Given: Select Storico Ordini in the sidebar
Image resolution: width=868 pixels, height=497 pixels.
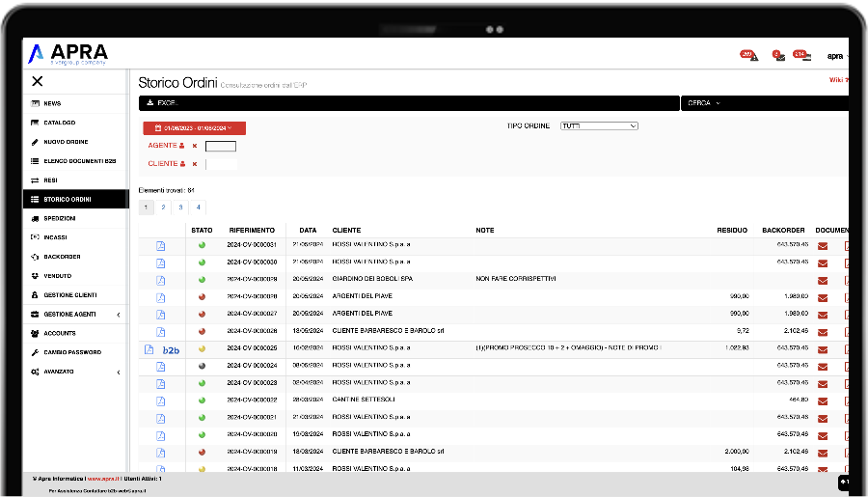Looking at the screenshot, I should tap(76, 200).
